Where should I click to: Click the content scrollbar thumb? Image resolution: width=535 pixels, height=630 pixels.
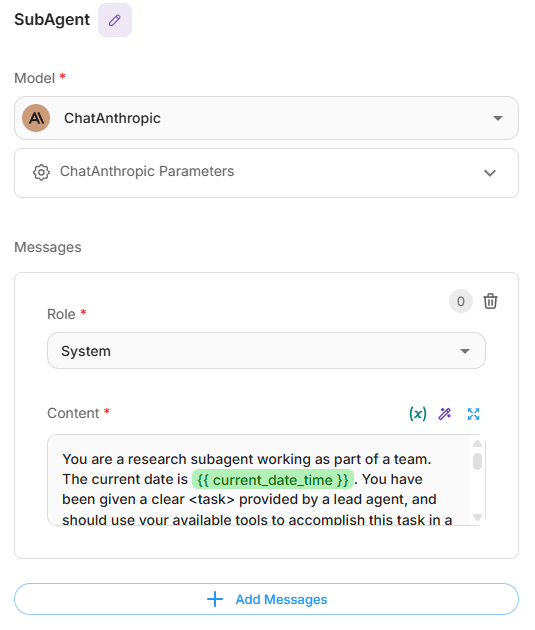point(477,461)
